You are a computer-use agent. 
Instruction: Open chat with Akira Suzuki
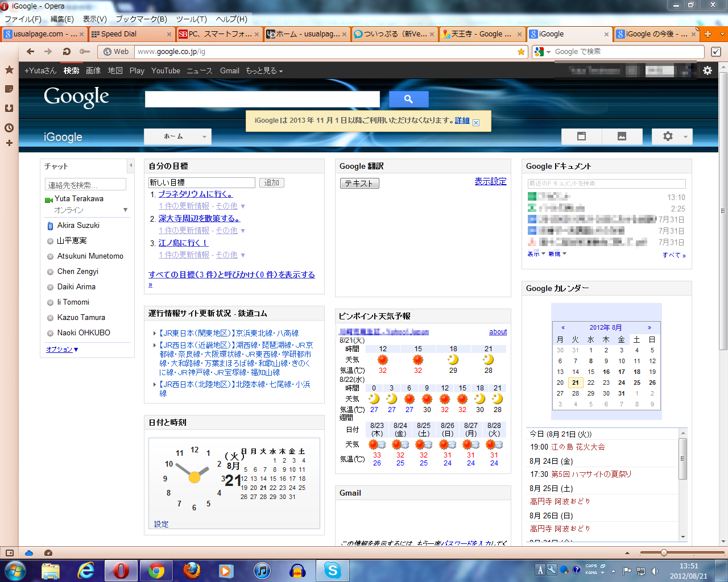click(x=78, y=226)
